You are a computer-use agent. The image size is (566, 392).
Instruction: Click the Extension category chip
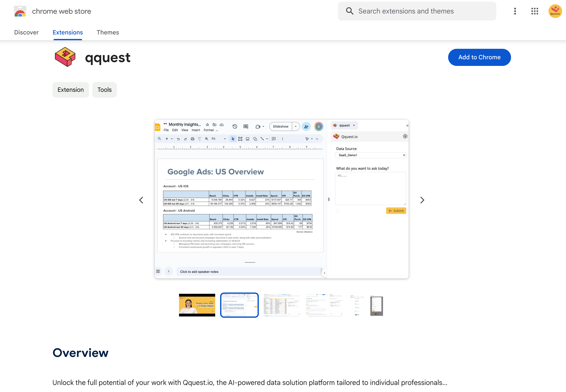70,90
